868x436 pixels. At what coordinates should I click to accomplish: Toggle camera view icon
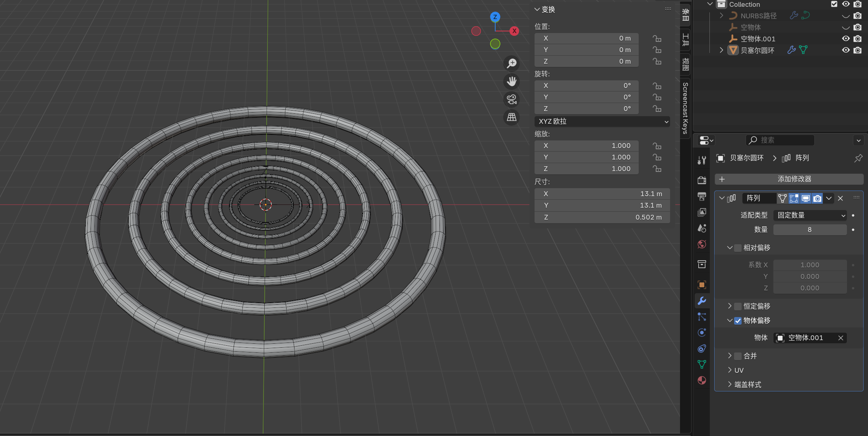point(511,99)
